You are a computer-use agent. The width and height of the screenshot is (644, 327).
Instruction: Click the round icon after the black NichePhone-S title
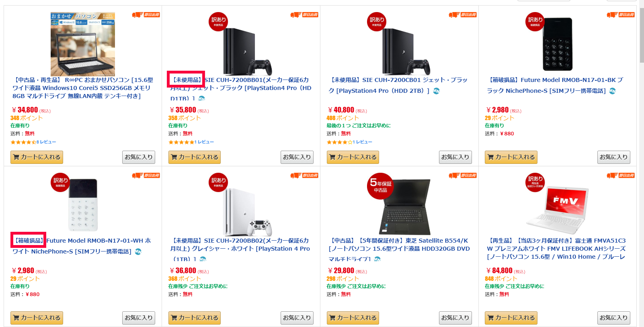click(x=612, y=91)
